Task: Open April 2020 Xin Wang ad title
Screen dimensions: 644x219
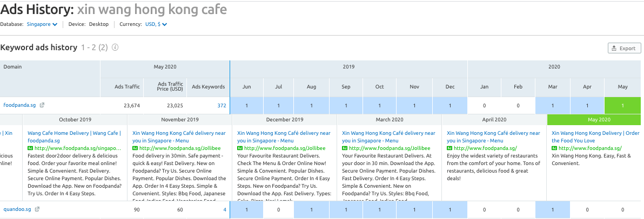Action: pos(493,137)
